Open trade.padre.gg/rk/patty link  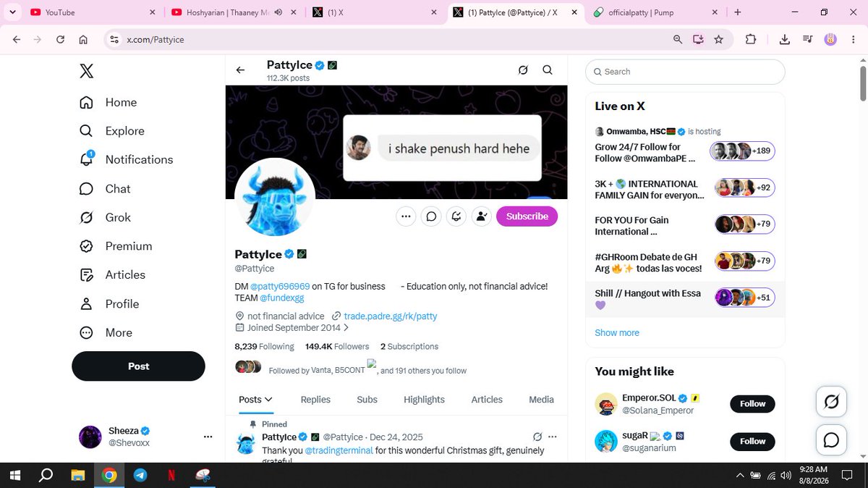pyautogui.click(x=391, y=316)
